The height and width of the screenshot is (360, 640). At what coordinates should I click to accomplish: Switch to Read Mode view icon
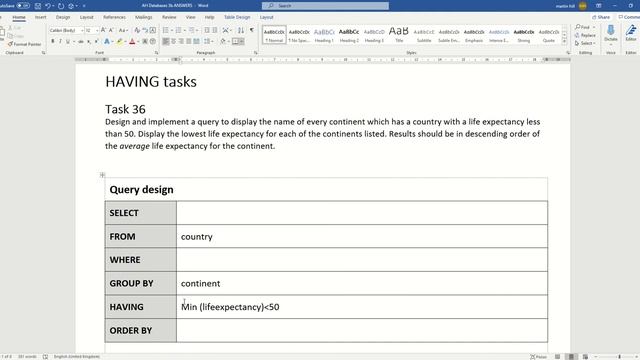point(557,357)
